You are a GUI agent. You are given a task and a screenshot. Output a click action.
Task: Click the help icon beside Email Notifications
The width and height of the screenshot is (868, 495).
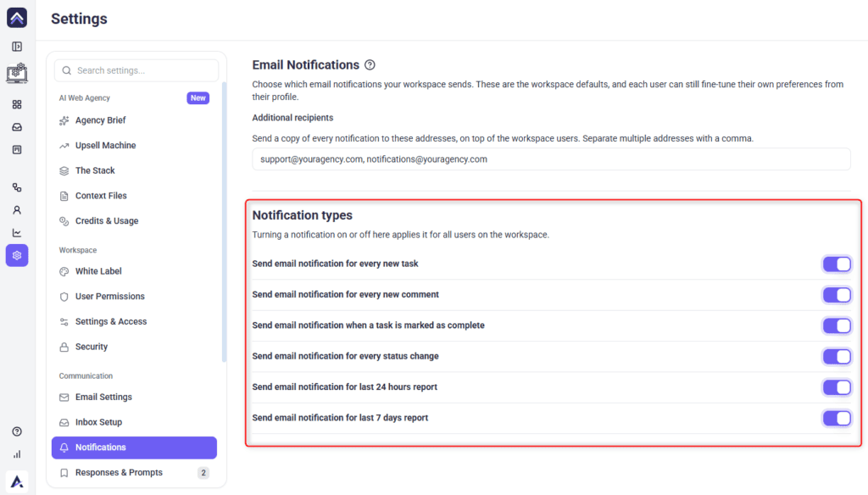coord(370,64)
